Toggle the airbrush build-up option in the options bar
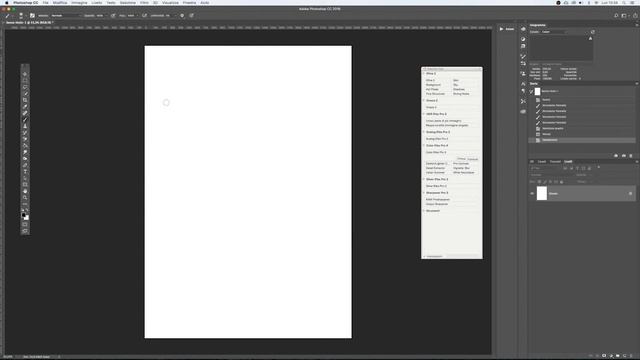Image resolution: width=640 pixels, height=360 pixels. (144, 16)
